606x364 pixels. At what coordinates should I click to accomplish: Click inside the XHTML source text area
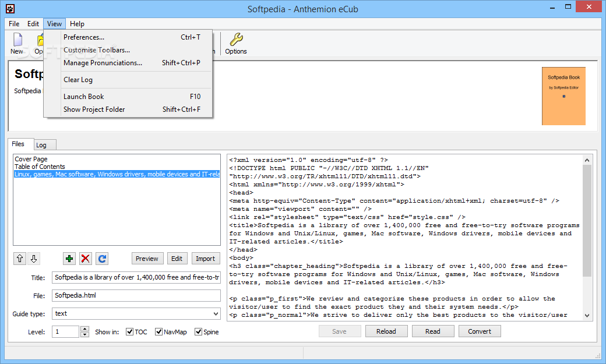tap(404, 237)
